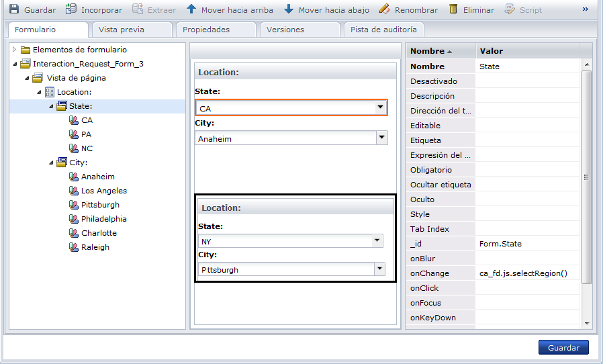Click the properties scrollbar up arrow
The height and width of the screenshot is (364, 603).
point(586,64)
